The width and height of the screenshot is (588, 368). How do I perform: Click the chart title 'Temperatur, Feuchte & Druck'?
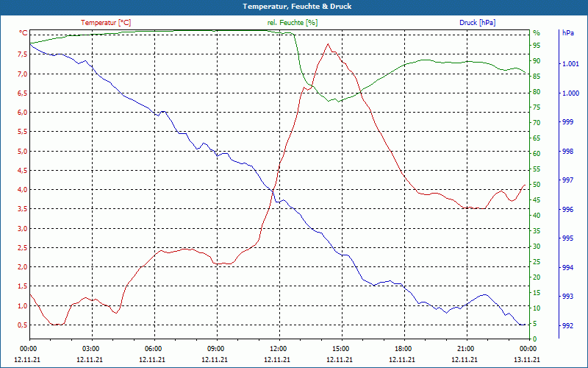tap(297, 7)
